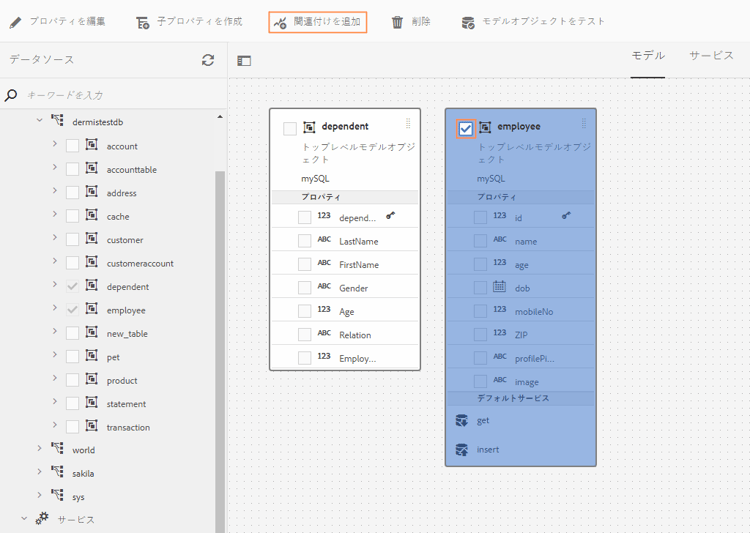Click the dermistestdb schema icon

(x=57, y=120)
